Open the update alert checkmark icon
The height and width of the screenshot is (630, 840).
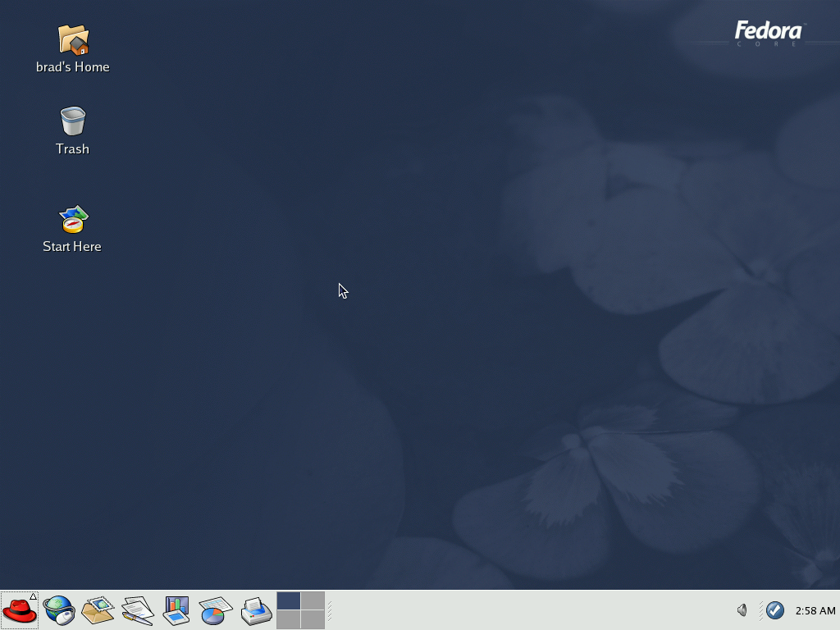click(x=774, y=610)
